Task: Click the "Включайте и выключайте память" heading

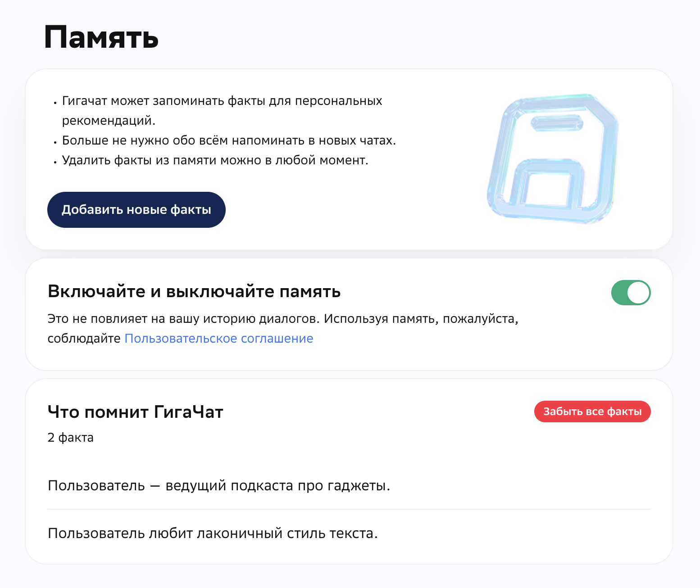Action: coord(194,292)
